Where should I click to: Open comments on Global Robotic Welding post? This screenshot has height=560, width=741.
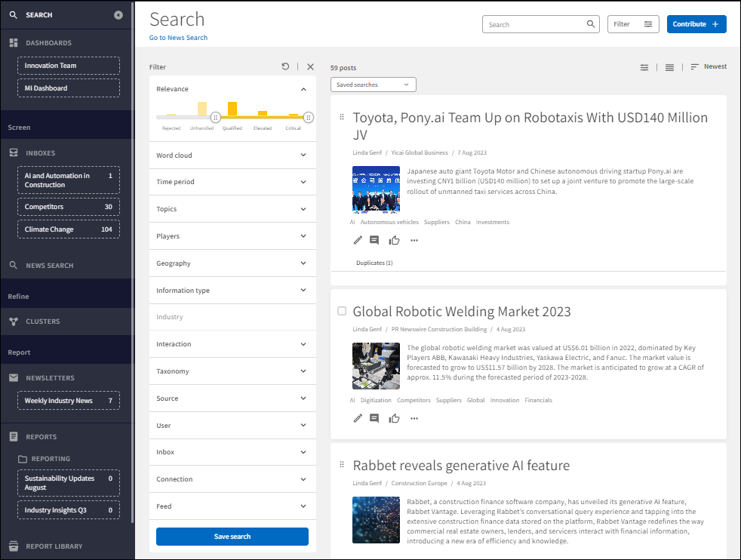(374, 418)
